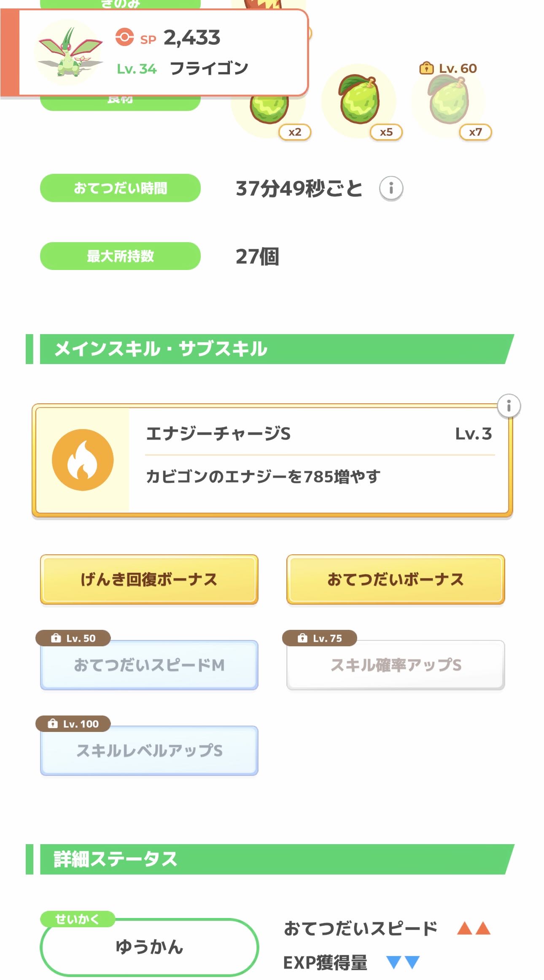The width and height of the screenshot is (544, 980).
Task: Tap the げんき回復ボーナス sub skill
Action: click(x=149, y=579)
